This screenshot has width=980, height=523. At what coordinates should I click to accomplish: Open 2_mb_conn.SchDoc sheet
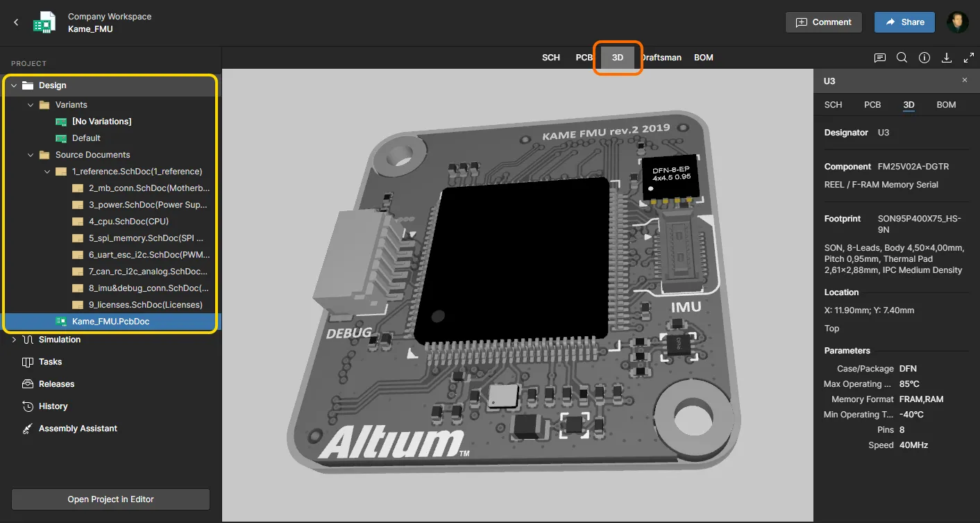click(x=149, y=188)
